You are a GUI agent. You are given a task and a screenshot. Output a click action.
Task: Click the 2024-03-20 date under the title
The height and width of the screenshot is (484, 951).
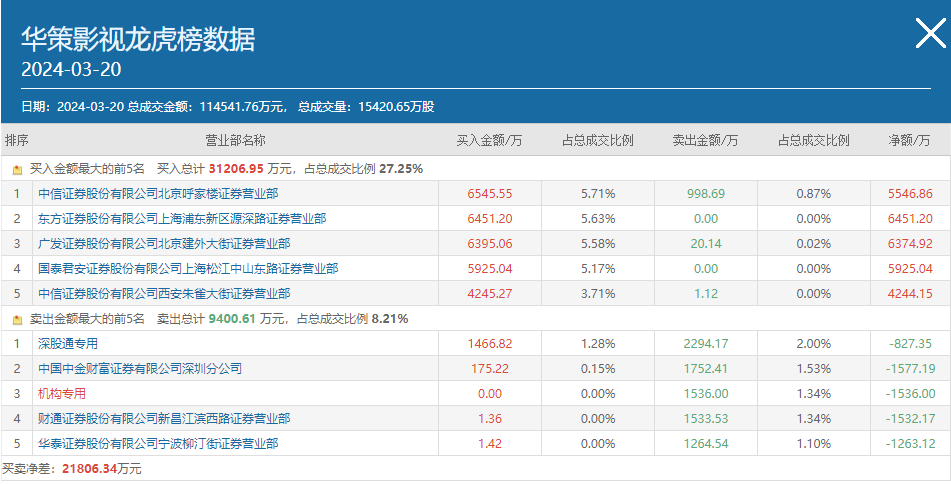pyautogui.click(x=71, y=69)
